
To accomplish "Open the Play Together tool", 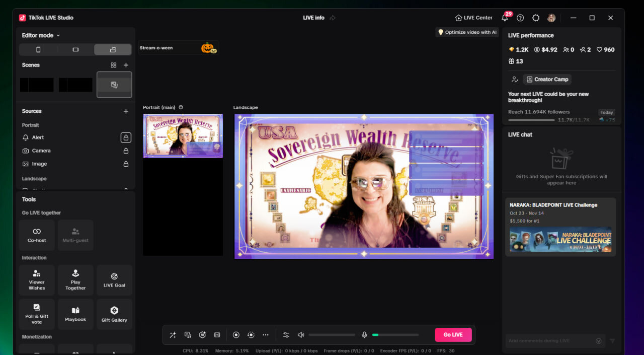I will pos(75,280).
